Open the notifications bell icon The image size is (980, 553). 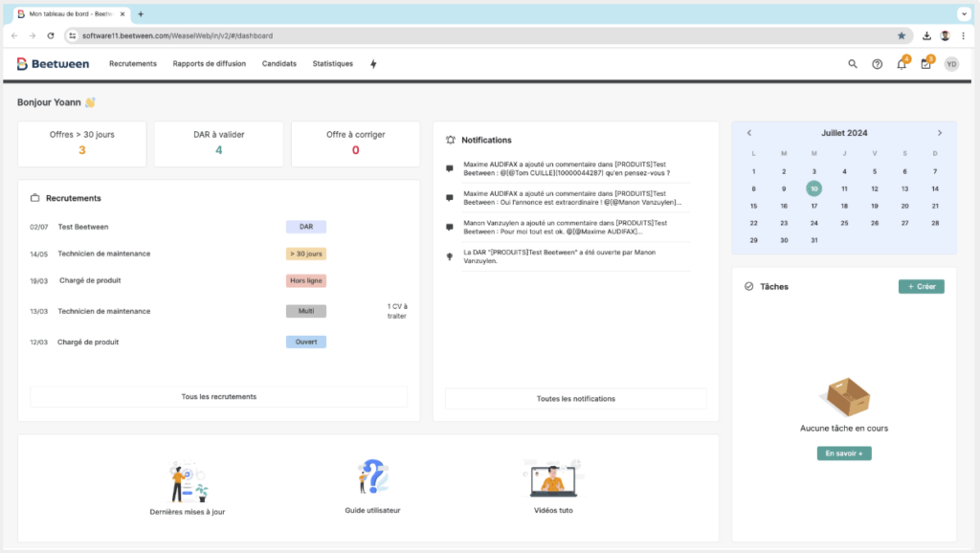(x=901, y=64)
